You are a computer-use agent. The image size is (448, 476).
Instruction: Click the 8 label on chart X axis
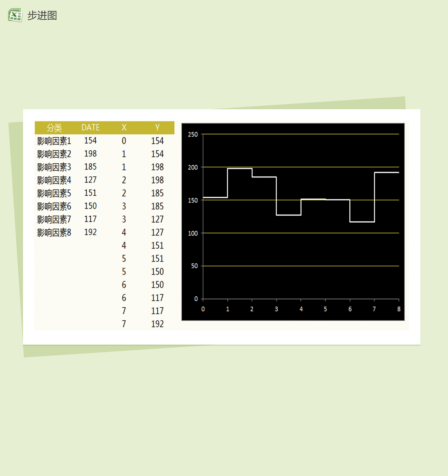click(399, 309)
